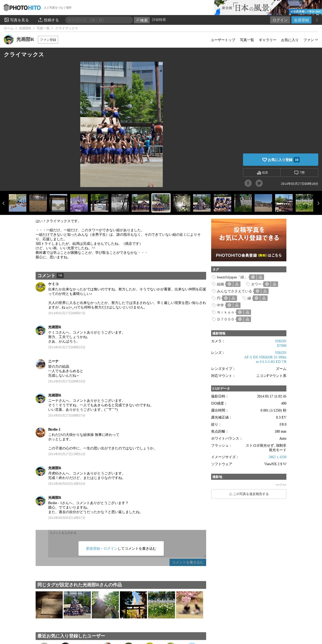
Task: Click the user icon next to Nikon tag
Action: [247, 312]
